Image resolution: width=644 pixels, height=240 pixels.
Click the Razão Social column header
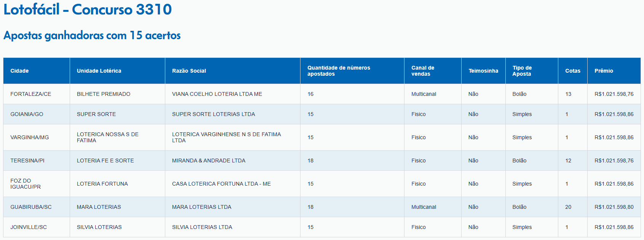tap(233, 71)
